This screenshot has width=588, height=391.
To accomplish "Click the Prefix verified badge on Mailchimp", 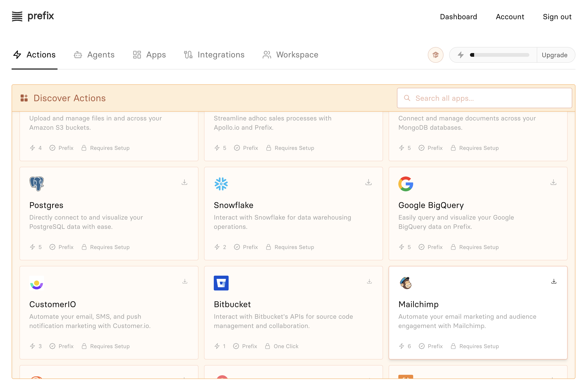I will coord(422,346).
